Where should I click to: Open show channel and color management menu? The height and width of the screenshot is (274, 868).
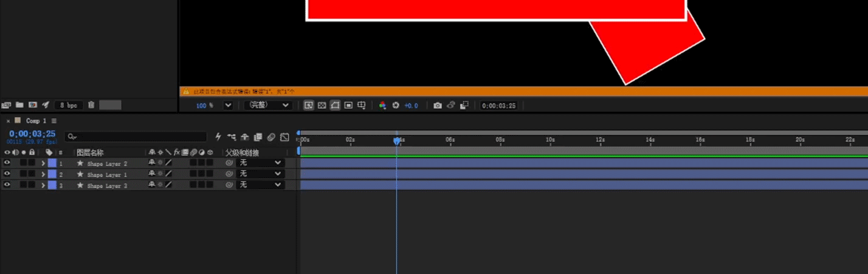tap(382, 105)
